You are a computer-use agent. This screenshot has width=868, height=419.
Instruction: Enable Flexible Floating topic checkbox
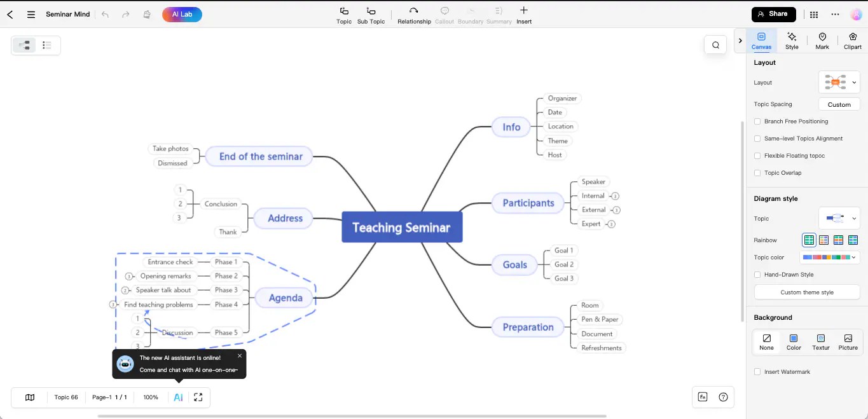point(757,156)
